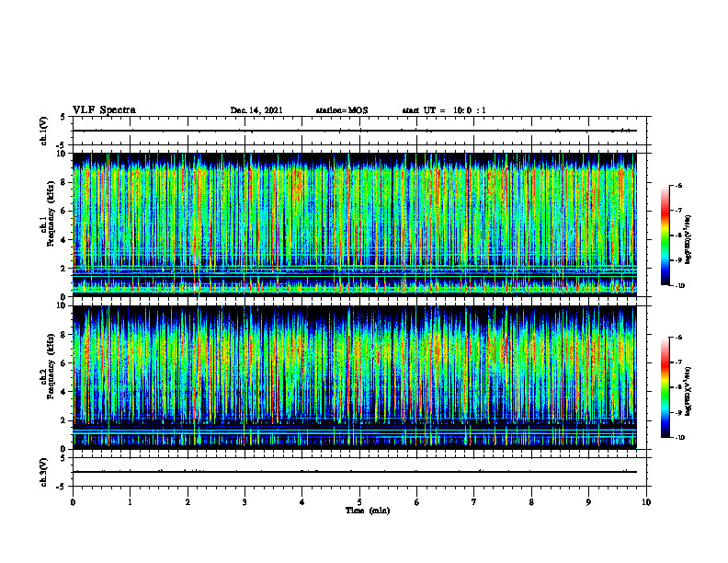Click the time axis tick label "3"

(x=245, y=502)
